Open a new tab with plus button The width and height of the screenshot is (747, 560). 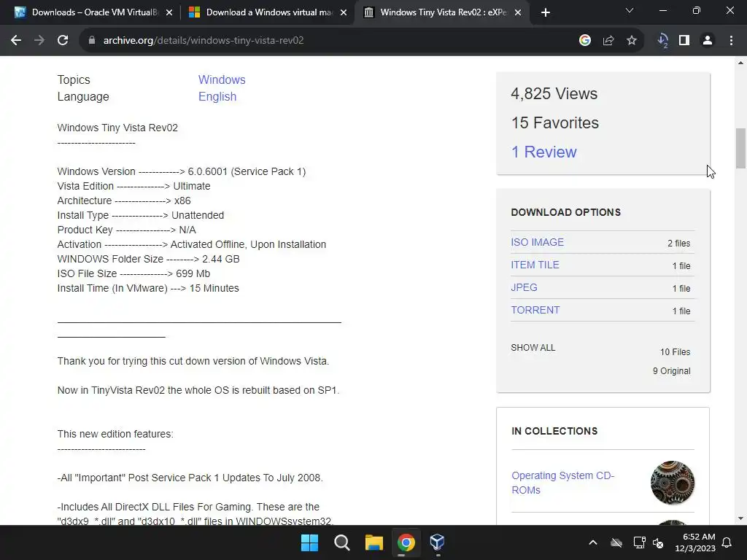coord(546,12)
